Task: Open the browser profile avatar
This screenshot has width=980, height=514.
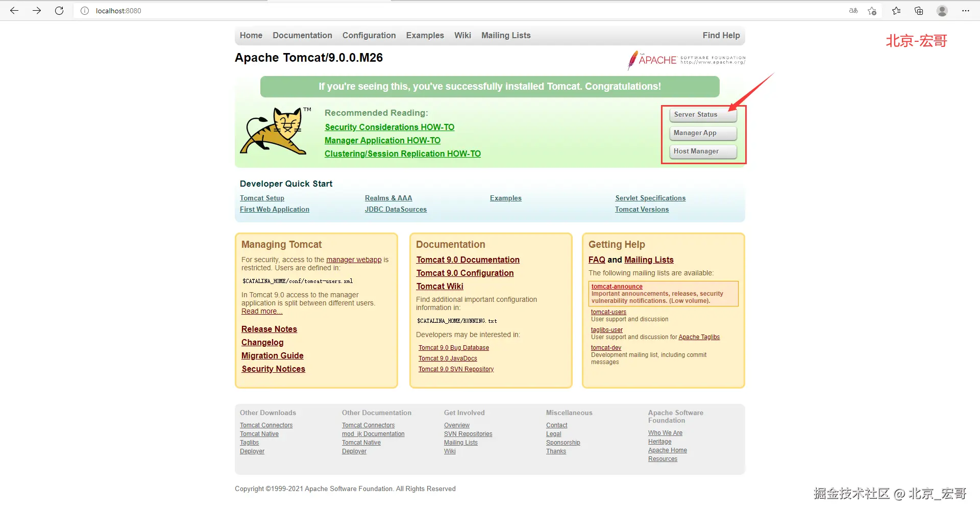Action: tap(942, 11)
